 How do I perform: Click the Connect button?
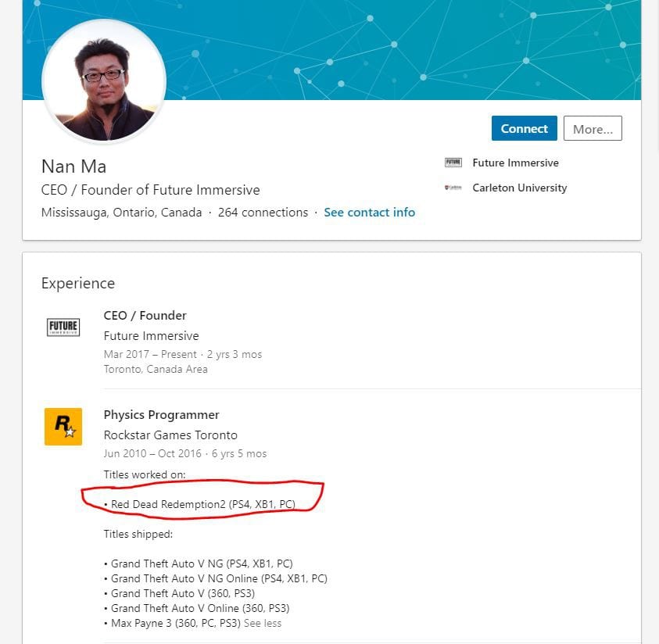click(524, 129)
